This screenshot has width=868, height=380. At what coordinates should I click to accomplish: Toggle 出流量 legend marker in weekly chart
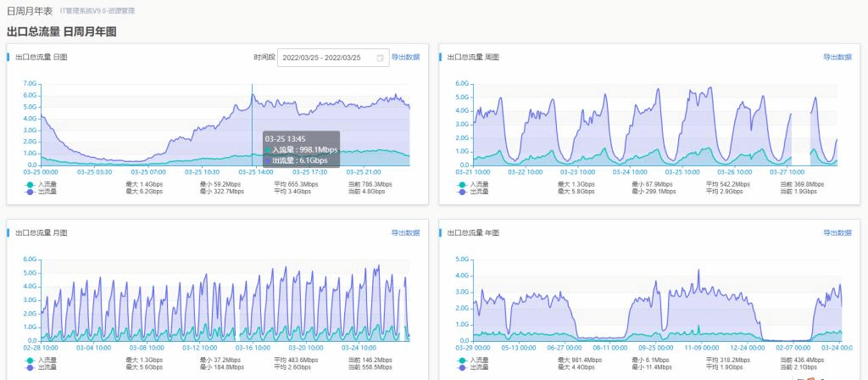pyautogui.click(x=463, y=192)
